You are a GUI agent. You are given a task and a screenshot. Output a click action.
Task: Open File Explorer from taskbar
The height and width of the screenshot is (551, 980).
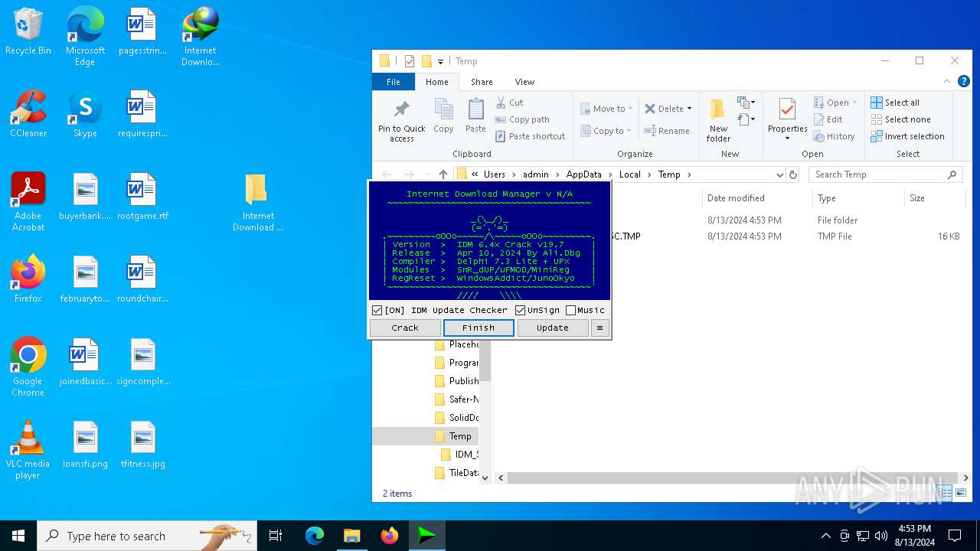pos(351,536)
